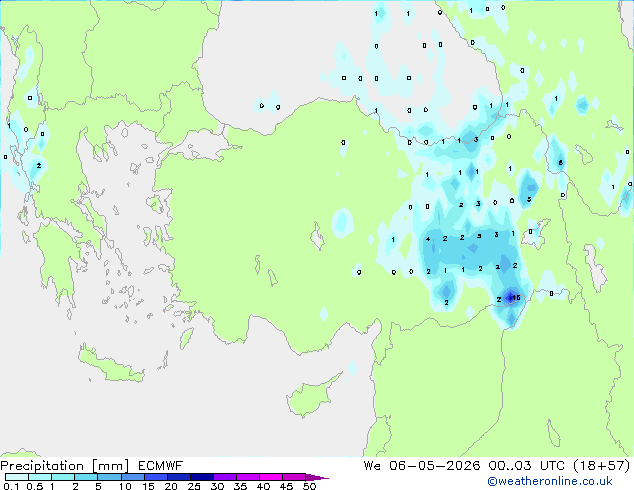Click the 0.1–0.5 mm legend color swatch
The width and height of the screenshot is (634, 490).
click(17, 477)
